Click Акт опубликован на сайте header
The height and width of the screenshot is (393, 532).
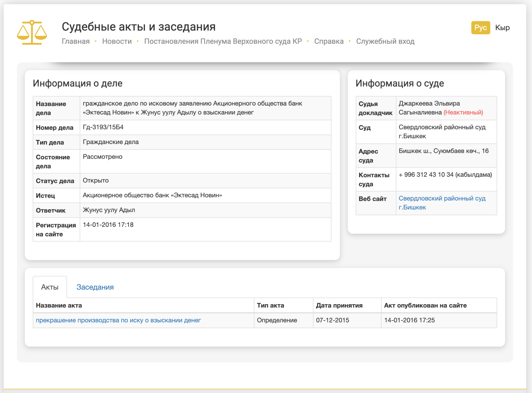pyautogui.click(x=425, y=305)
